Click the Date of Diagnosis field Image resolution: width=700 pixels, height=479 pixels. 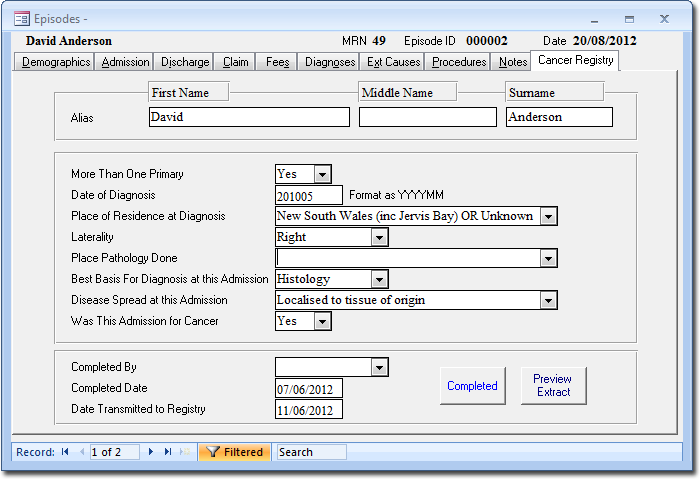coord(308,195)
